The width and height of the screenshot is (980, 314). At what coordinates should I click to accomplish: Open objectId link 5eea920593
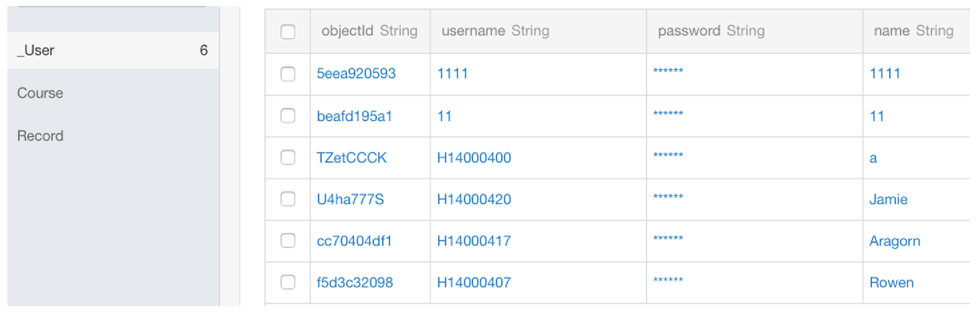pos(356,73)
